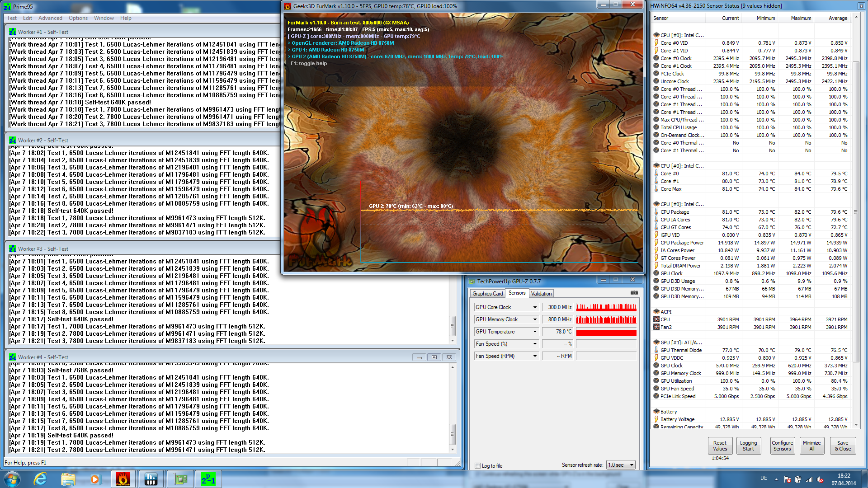The image size is (868, 488).
Task: Click the HWiNFO sensor list vertical scrollbar
Action: [856, 211]
